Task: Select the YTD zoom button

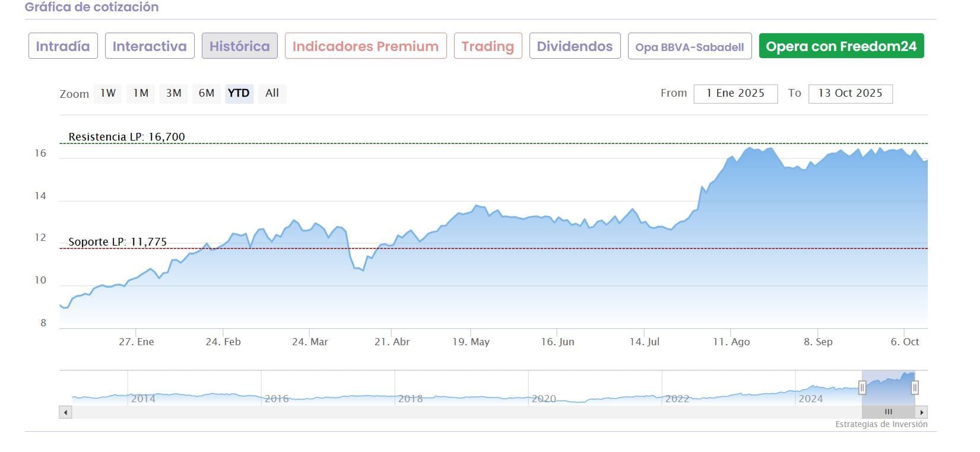Action: (239, 93)
